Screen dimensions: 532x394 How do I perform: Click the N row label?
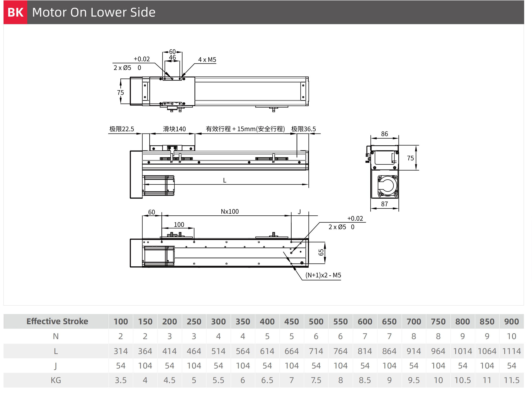coord(56,336)
